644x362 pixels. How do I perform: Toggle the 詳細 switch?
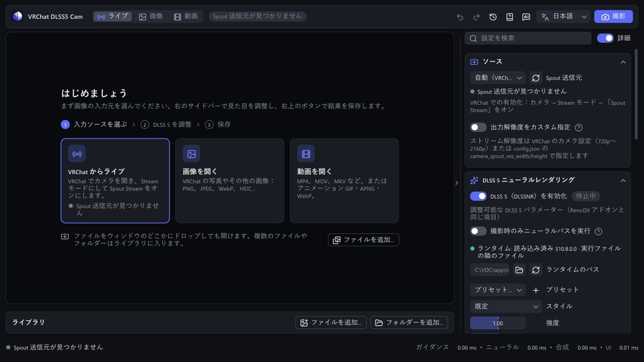tap(605, 38)
